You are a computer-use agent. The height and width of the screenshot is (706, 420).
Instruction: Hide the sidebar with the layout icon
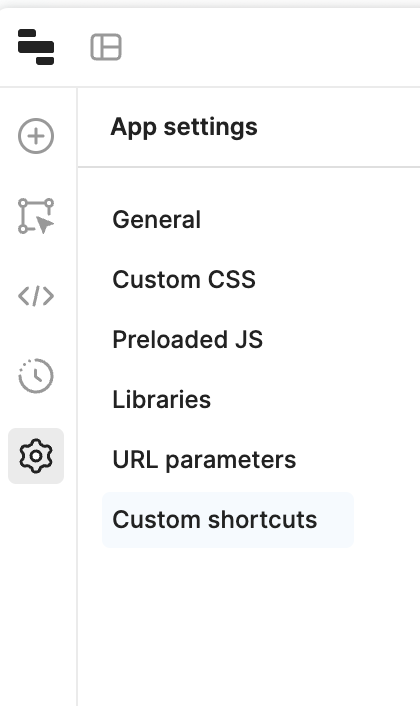pos(106,47)
